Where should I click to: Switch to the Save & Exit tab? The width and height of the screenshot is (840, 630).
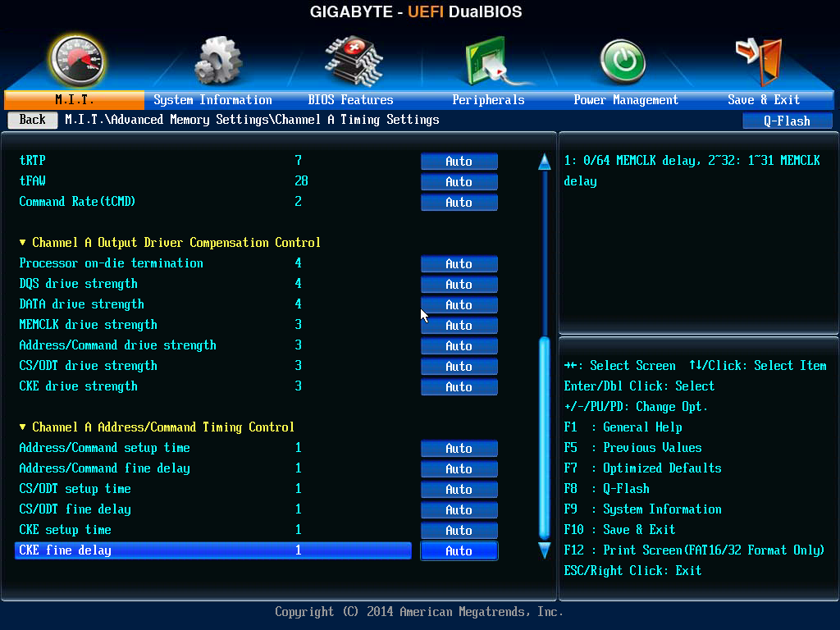(764, 99)
